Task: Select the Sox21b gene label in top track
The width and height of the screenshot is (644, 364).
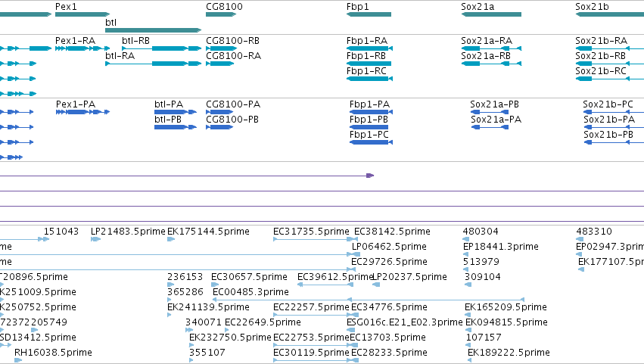Action: pyautogui.click(x=592, y=7)
